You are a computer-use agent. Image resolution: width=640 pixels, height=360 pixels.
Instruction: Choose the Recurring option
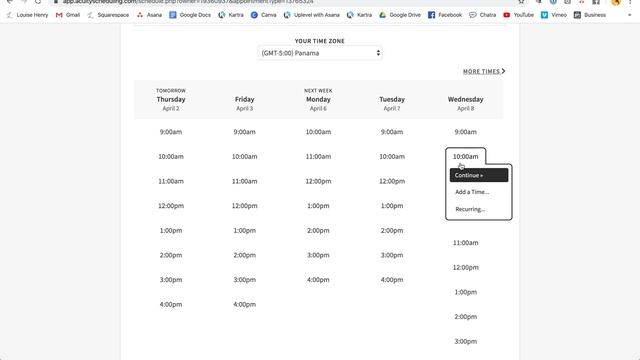pos(470,209)
